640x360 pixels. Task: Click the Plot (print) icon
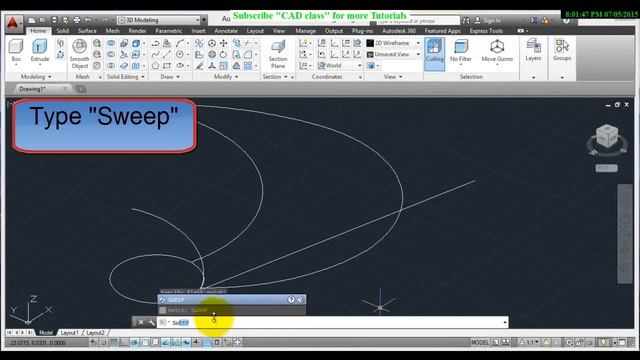[x=77, y=20]
